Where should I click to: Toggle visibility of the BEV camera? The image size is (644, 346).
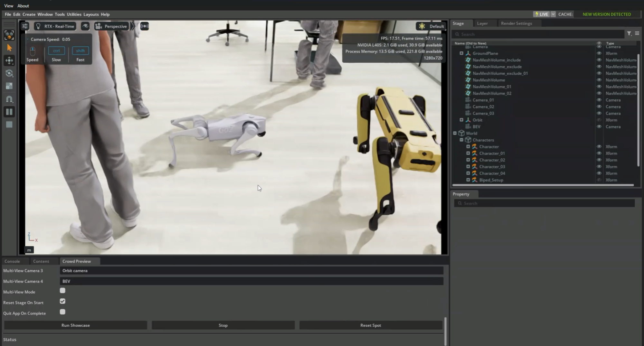point(599,127)
